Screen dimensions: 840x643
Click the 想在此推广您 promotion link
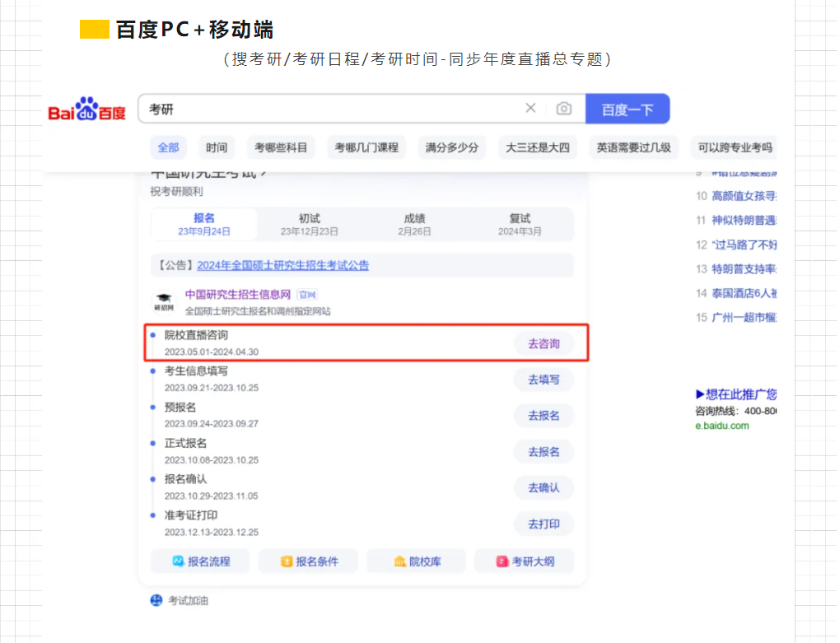coord(736,394)
